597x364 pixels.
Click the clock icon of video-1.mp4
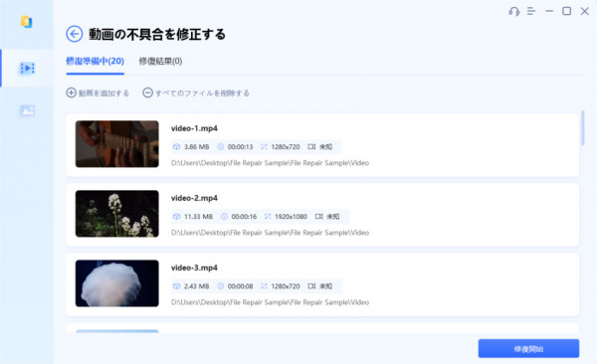(221, 146)
